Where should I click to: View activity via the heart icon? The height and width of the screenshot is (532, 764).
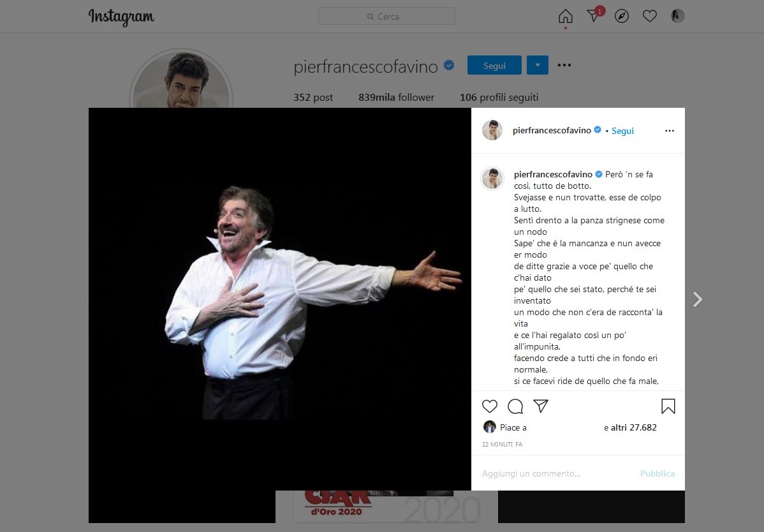(x=650, y=16)
